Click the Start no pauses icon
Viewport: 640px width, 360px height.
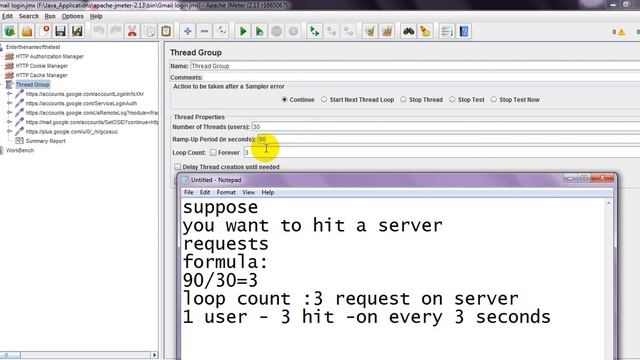pos(260,31)
